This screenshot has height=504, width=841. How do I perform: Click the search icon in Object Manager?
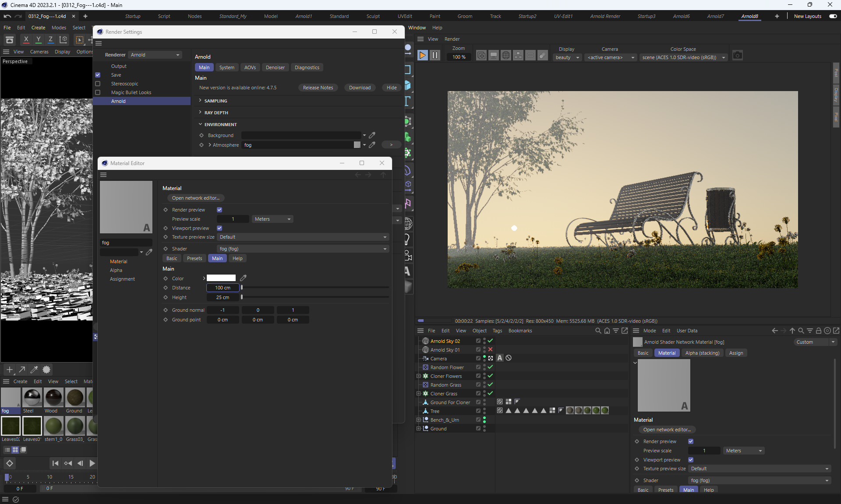(x=598, y=331)
